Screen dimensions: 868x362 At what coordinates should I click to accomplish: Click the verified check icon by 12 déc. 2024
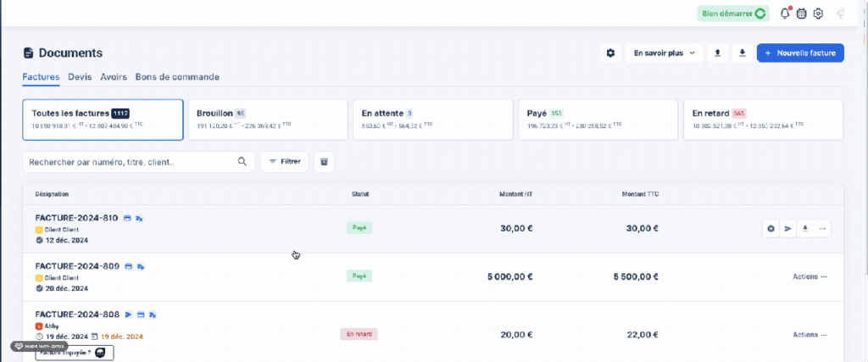[x=39, y=241]
